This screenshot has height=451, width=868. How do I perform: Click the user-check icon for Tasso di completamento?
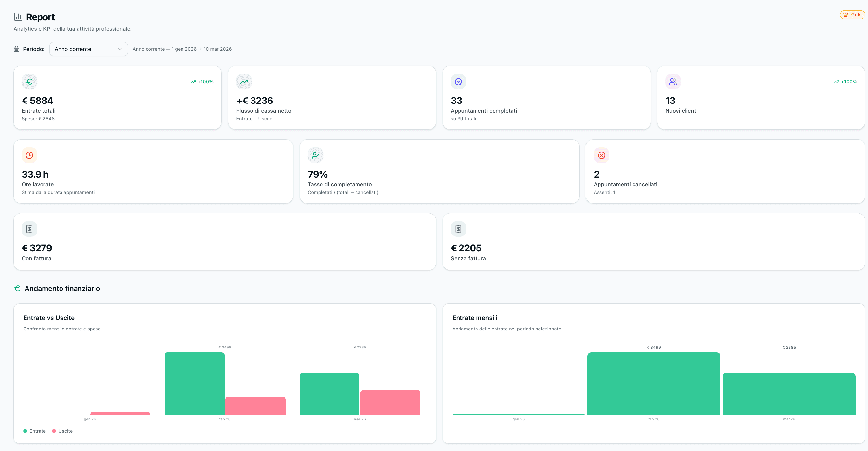(315, 155)
